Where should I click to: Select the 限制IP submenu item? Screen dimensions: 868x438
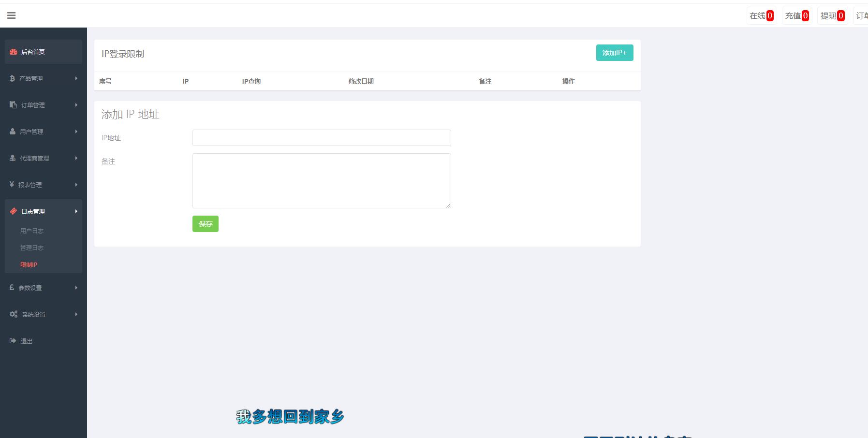[29, 265]
